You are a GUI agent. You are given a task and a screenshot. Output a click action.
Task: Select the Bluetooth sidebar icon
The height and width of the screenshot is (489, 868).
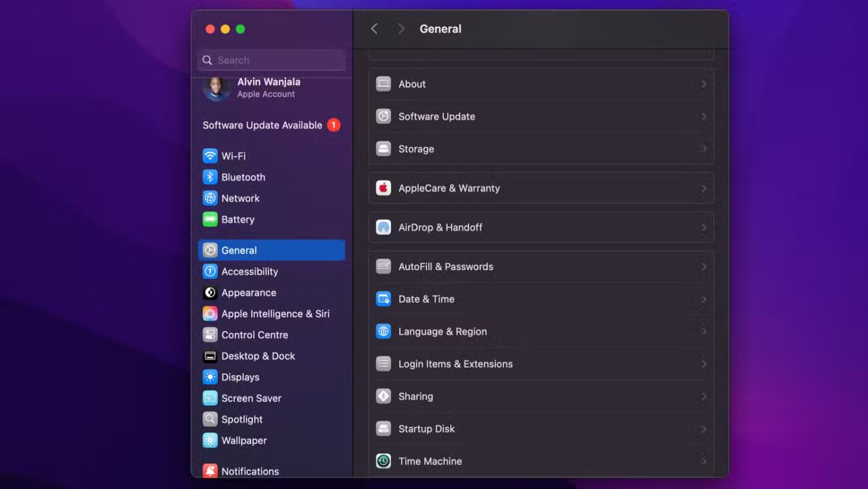(210, 177)
